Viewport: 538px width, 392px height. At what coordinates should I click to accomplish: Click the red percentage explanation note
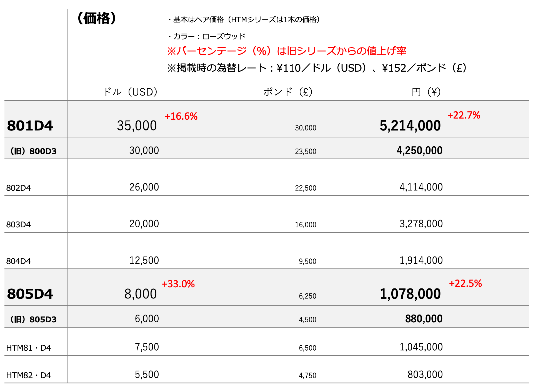pos(287,51)
